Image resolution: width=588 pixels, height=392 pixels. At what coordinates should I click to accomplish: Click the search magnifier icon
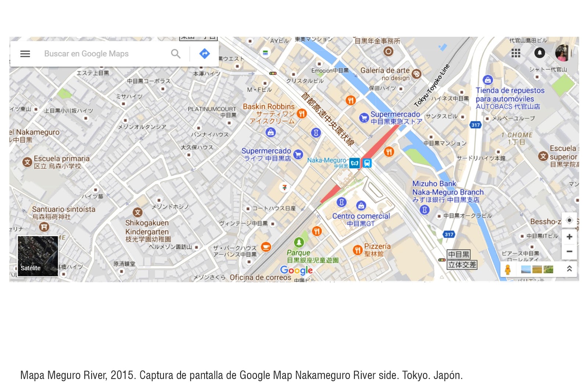(176, 54)
